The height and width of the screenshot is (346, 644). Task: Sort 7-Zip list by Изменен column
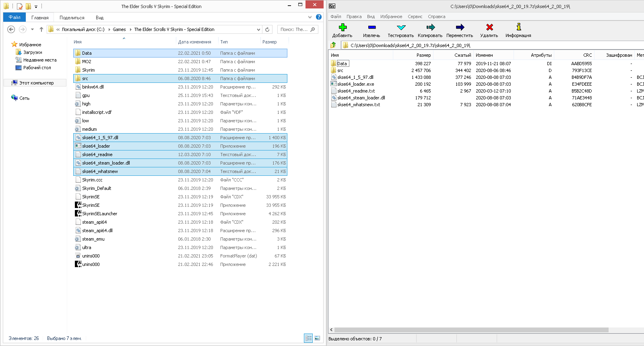point(484,55)
